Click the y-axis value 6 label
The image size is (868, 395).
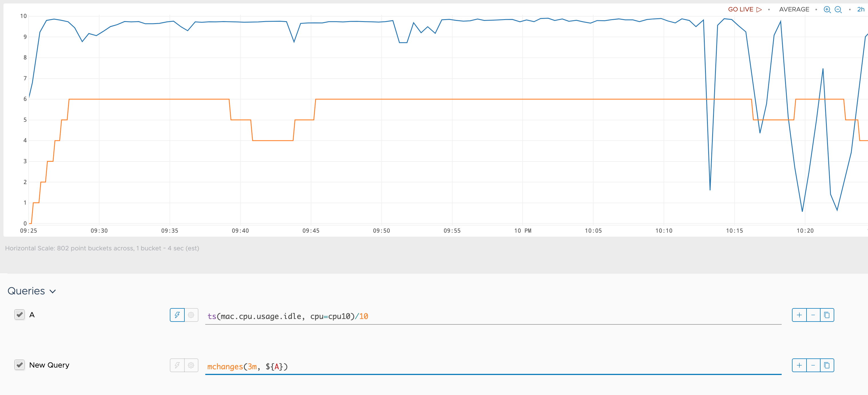(25, 99)
